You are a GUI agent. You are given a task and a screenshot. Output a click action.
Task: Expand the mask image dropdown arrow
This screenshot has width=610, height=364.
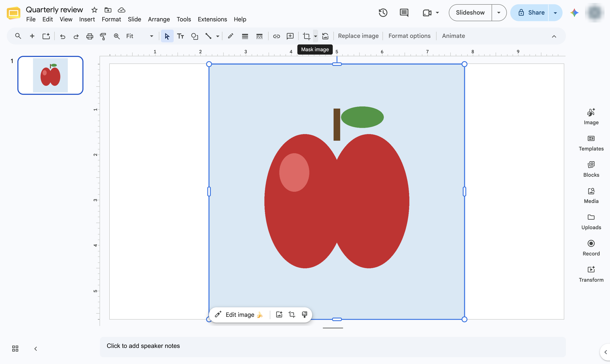(315, 36)
